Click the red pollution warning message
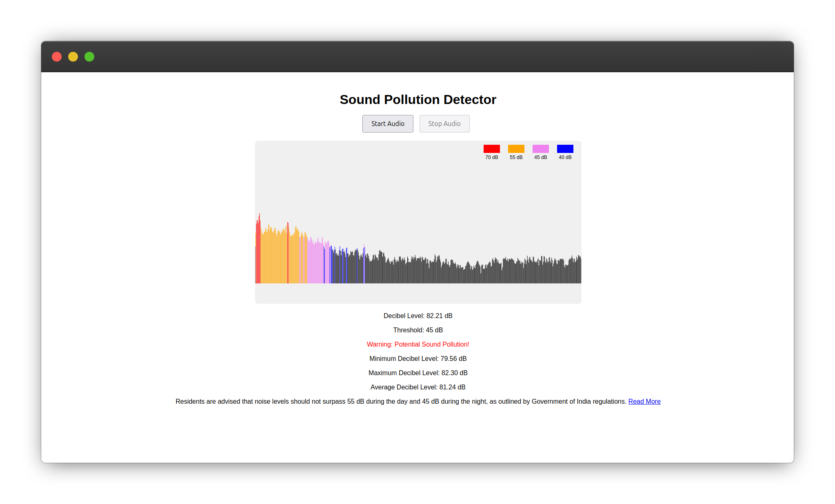This screenshot has width=835, height=504. (x=417, y=344)
